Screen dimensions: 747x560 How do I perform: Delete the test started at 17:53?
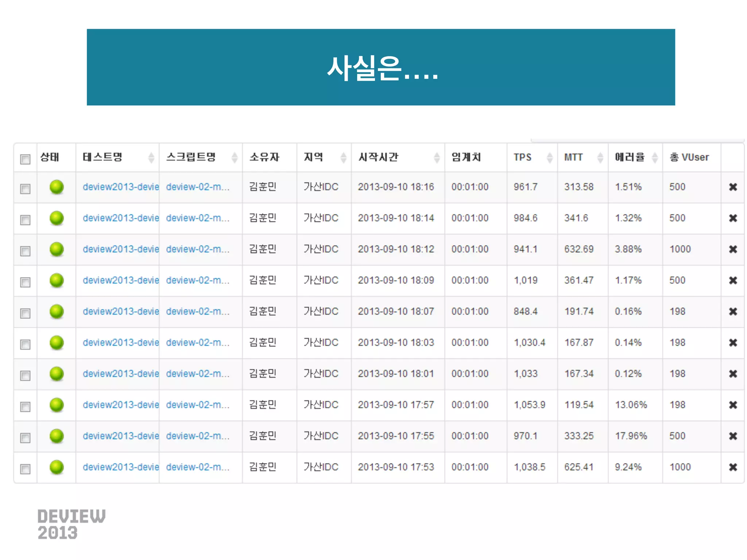coord(733,467)
